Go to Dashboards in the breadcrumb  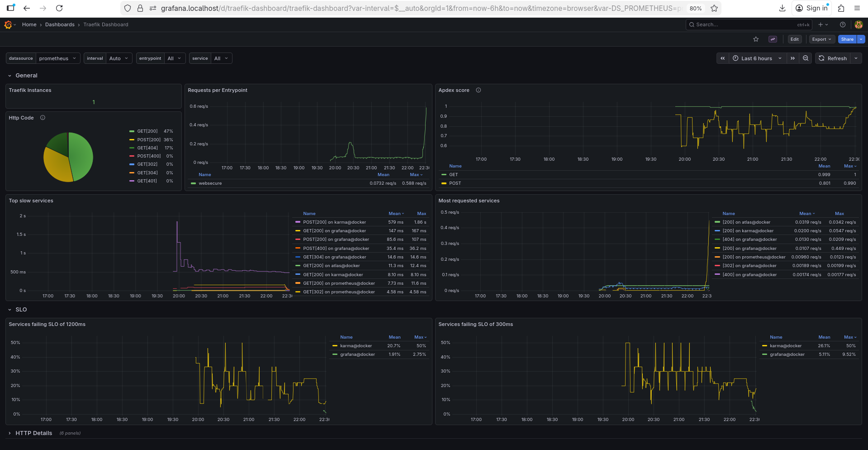point(60,25)
